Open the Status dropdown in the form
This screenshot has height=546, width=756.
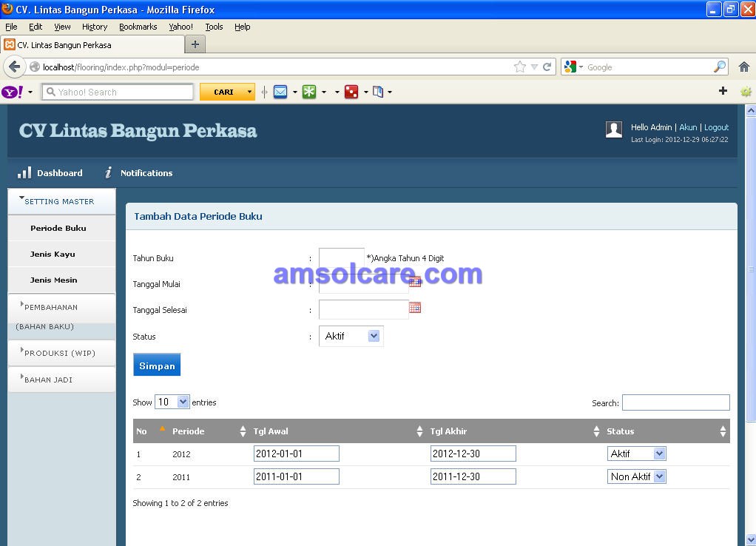[351, 336]
